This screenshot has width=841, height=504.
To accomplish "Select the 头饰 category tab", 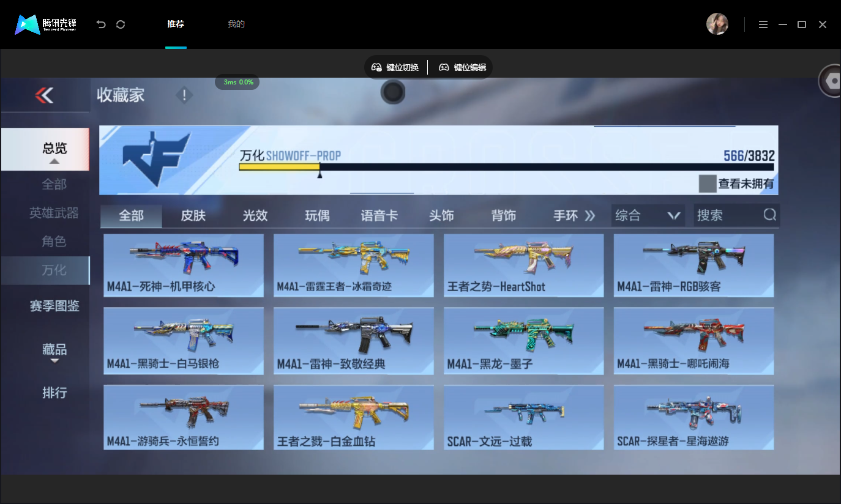I will tap(441, 216).
